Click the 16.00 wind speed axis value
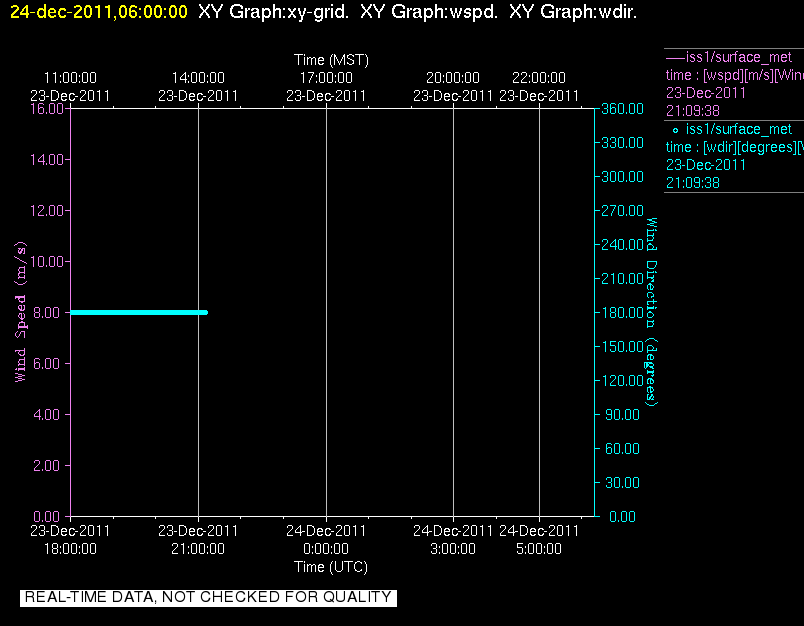The image size is (804, 626). point(47,109)
